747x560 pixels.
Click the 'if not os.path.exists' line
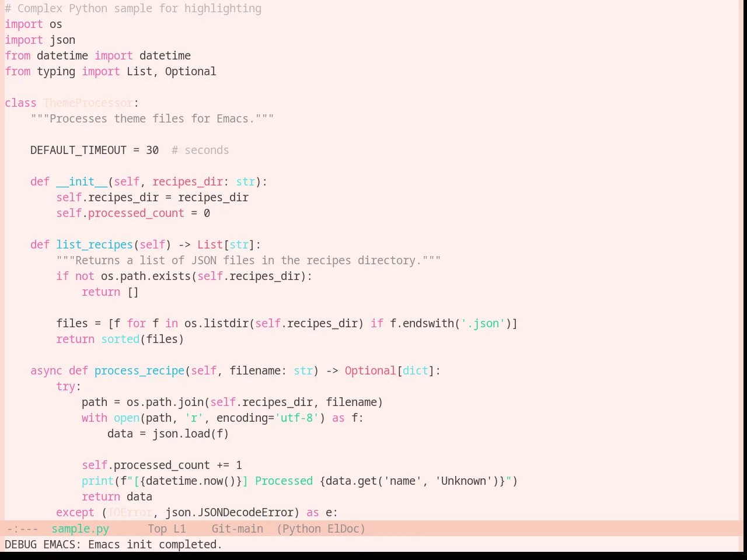coord(184,276)
